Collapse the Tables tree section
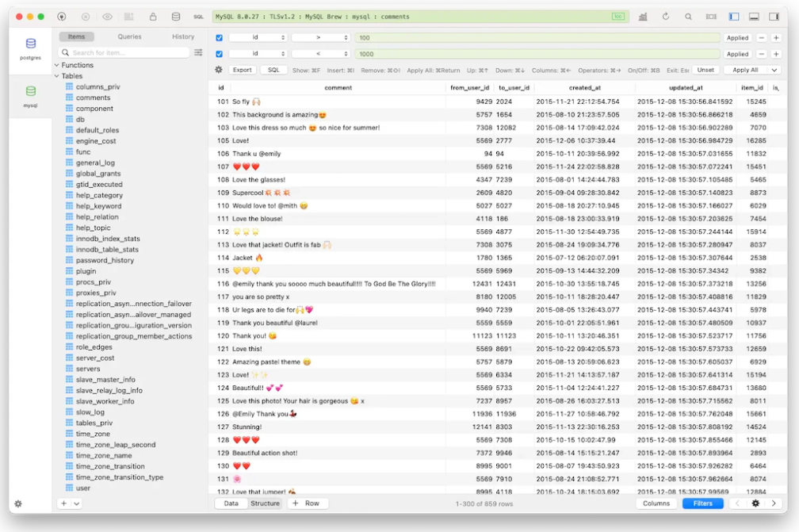 click(x=57, y=76)
